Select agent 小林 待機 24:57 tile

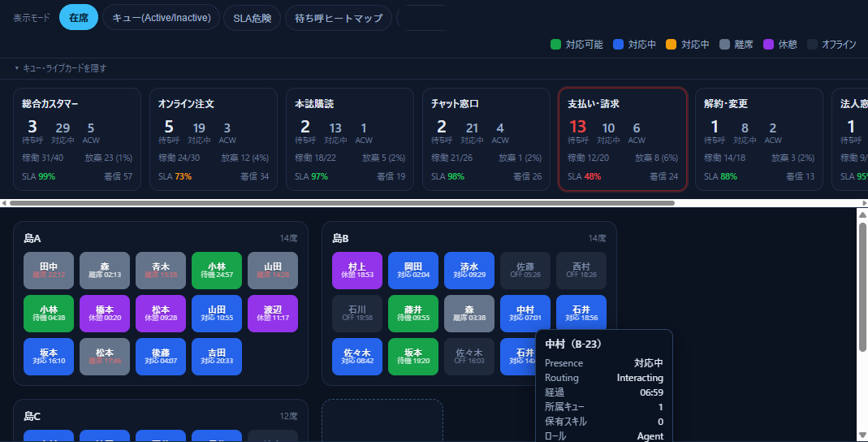pyautogui.click(x=217, y=271)
